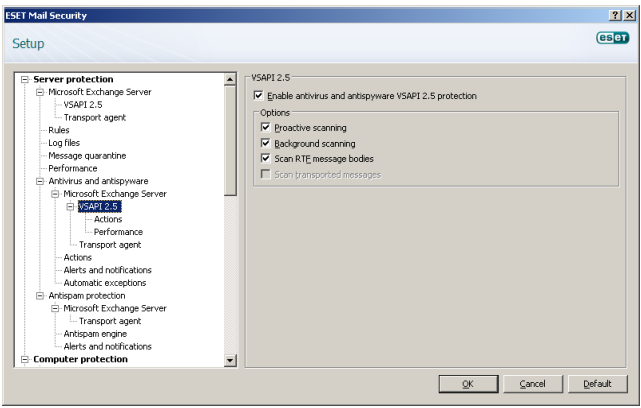Click the tree scrollbar up arrow
641x408 pixels.
point(230,79)
